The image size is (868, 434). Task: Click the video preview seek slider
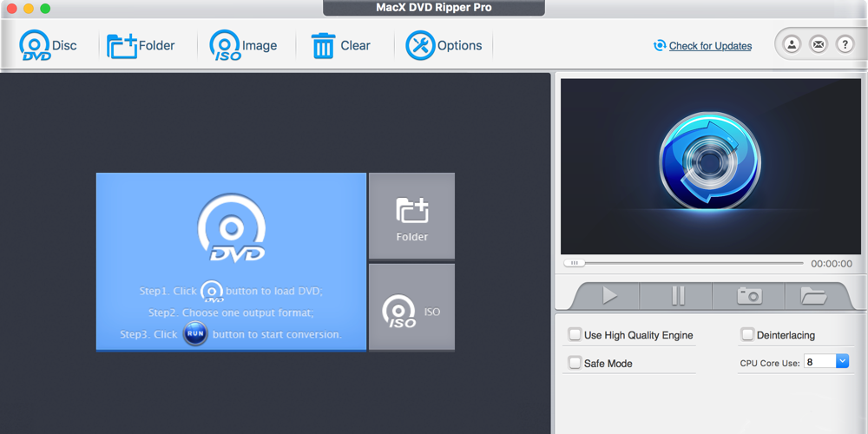(686, 263)
